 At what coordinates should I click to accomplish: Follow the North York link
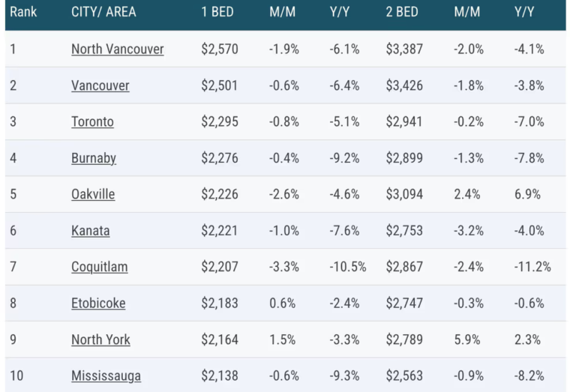coord(100,340)
